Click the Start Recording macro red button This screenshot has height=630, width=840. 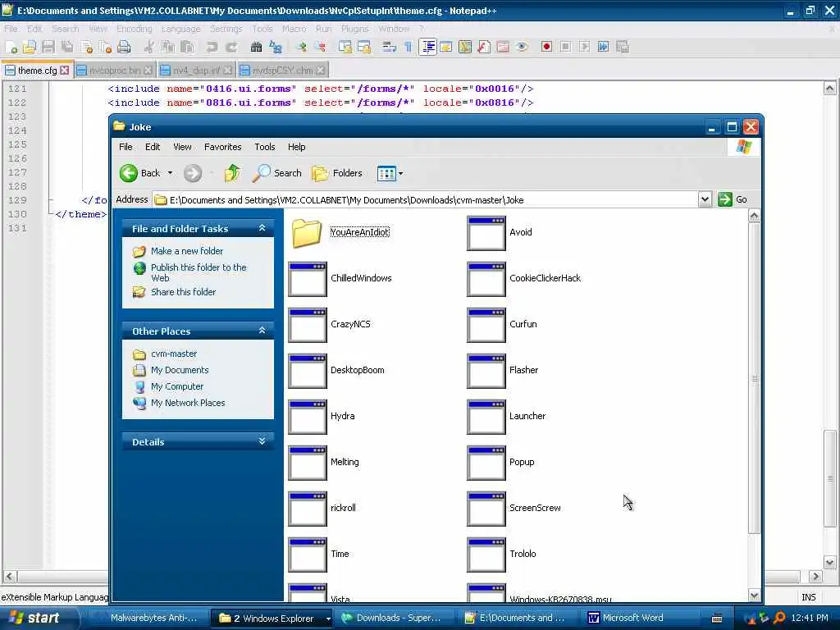coord(546,47)
